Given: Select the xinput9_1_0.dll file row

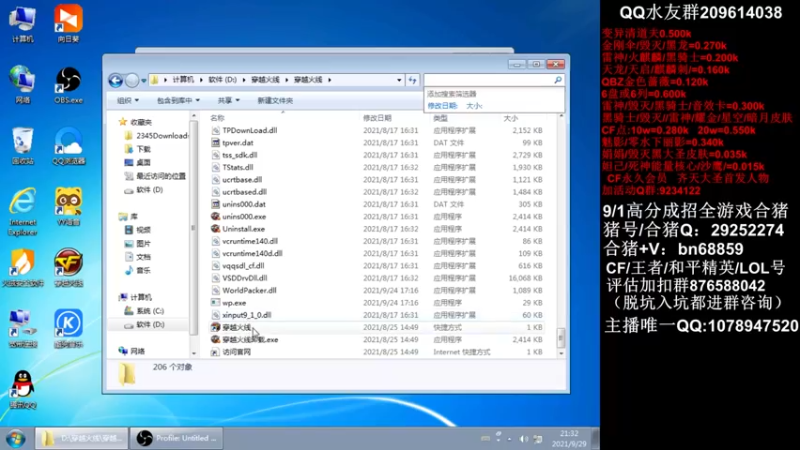Looking at the screenshot, I should pos(377,315).
